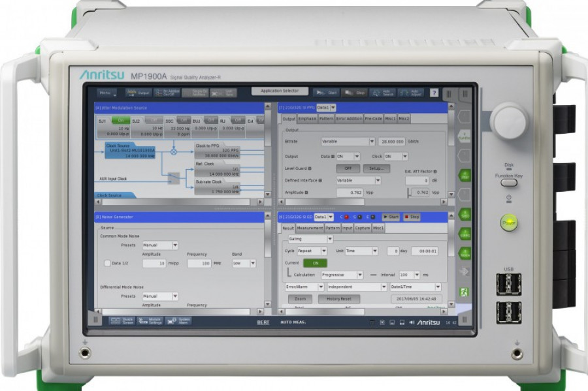The image size is (588, 391).
Task: Click the clock switch icon in the diagram
Action: tap(174, 178)
